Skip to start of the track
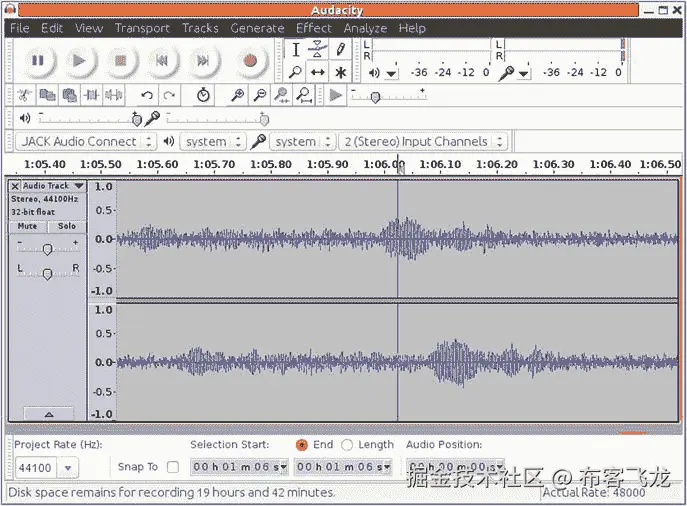 (x=162, y=60)
